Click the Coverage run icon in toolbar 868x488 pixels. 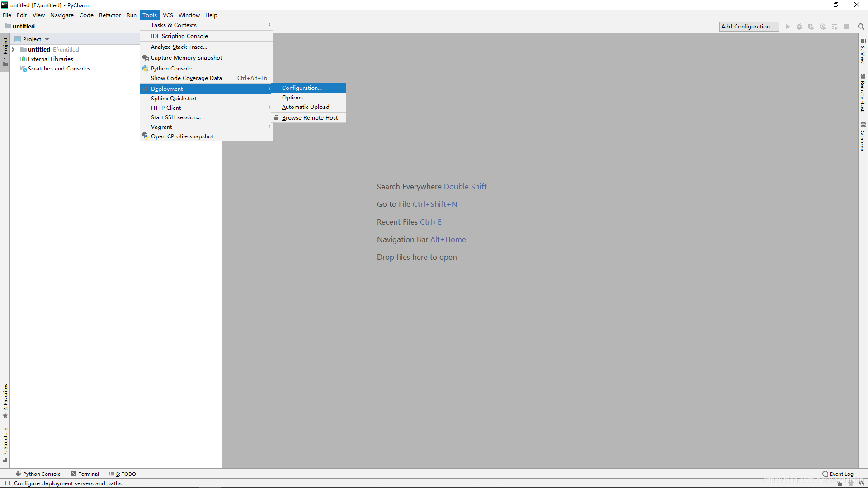tap(812, 26)
